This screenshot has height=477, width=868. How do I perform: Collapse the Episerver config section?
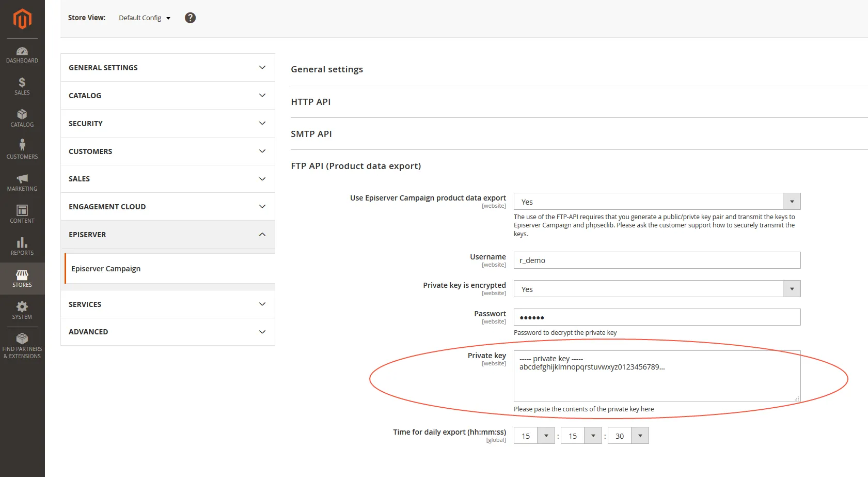pyautogui.click(x=168, y=235)
